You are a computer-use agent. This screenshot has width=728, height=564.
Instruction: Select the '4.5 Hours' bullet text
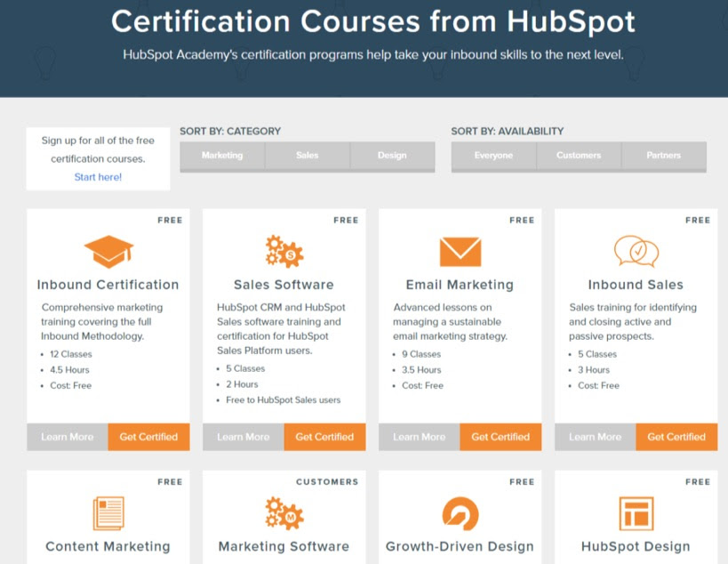69,370
